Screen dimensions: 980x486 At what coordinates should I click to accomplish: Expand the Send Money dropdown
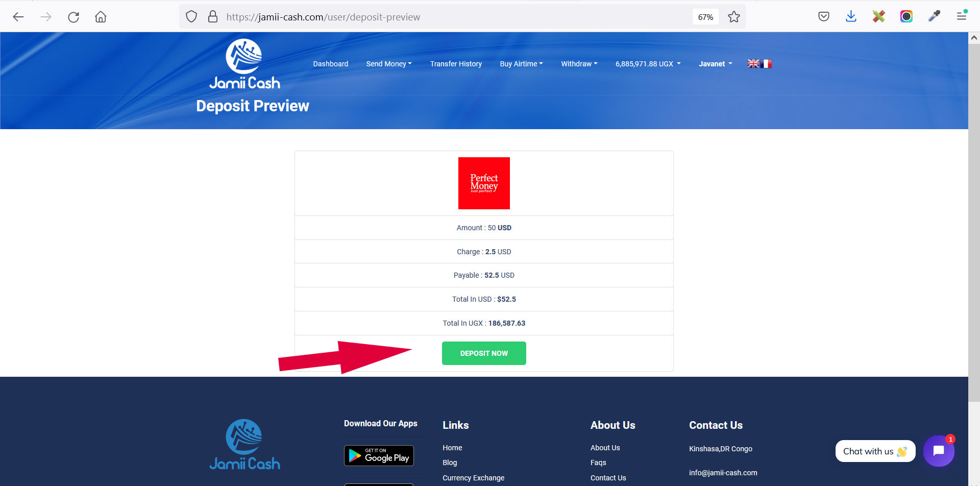point(388,64)
